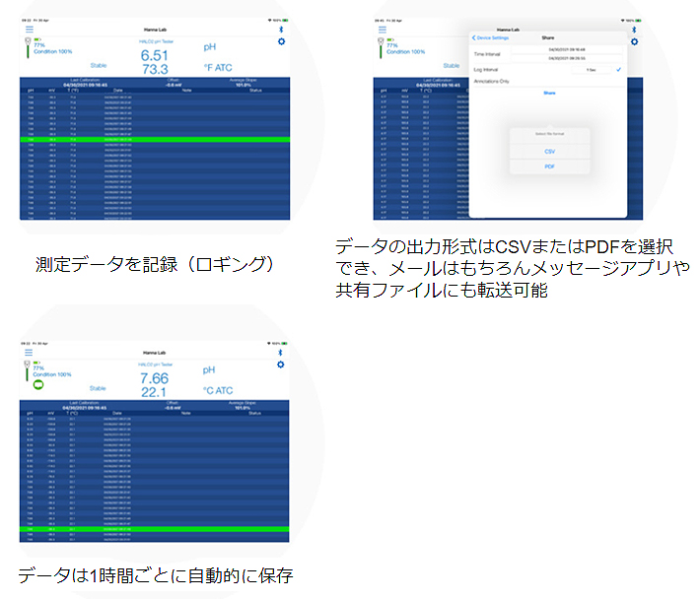Open the Time Interval end date picker
Screen dimensions: 700x599
[568, 58]
